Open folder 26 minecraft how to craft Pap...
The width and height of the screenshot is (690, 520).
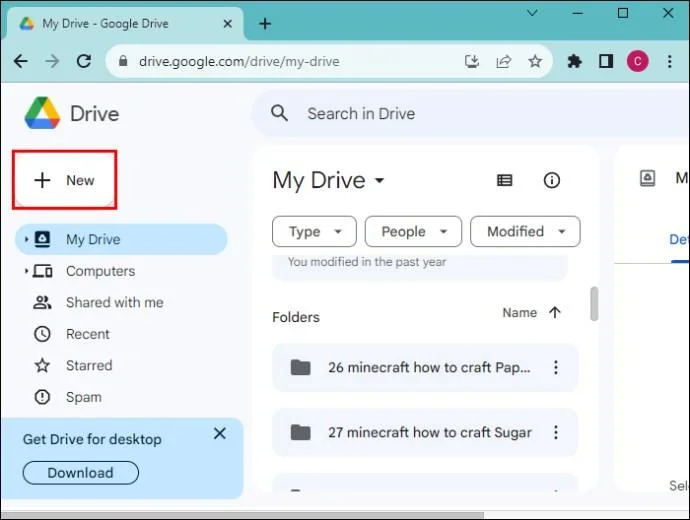425,367
